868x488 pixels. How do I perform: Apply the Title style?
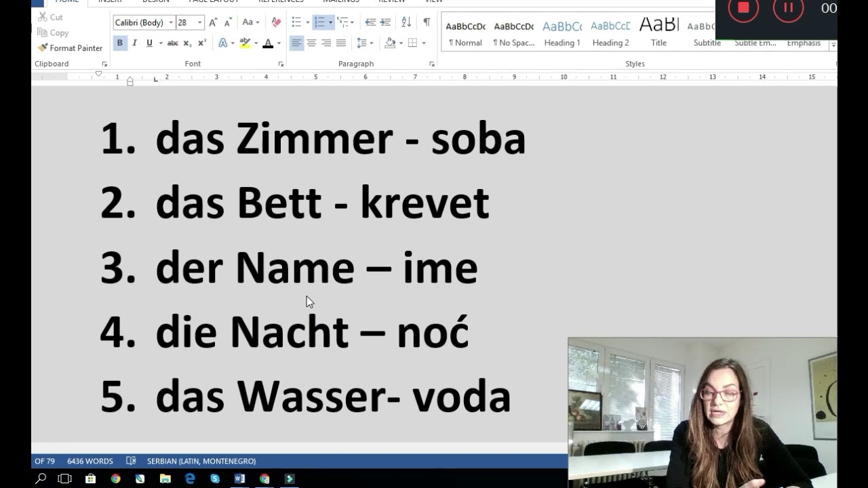coord(658,33)
